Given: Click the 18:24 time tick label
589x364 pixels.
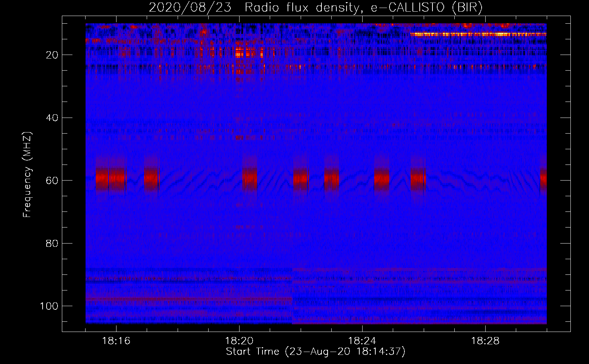Looking at the screenshot, I should 362,341.
